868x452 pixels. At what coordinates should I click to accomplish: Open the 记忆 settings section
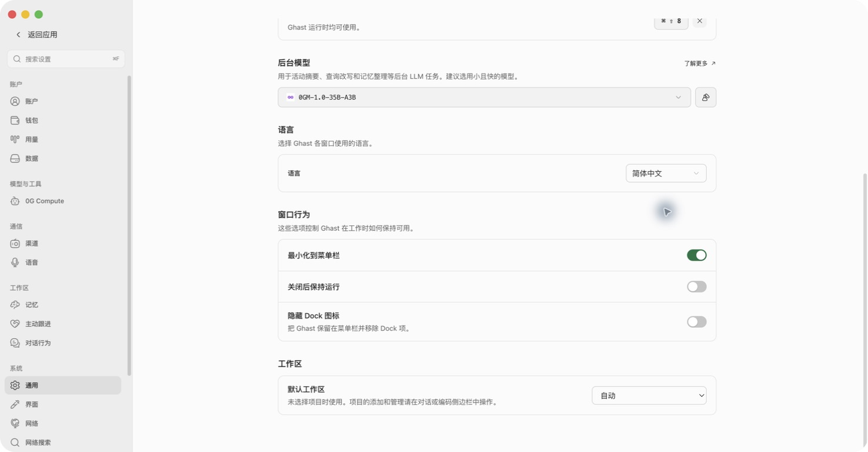(63, 305)
